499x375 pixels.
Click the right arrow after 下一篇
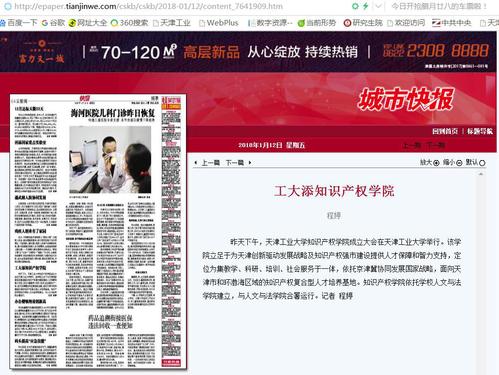click(250, 162)
